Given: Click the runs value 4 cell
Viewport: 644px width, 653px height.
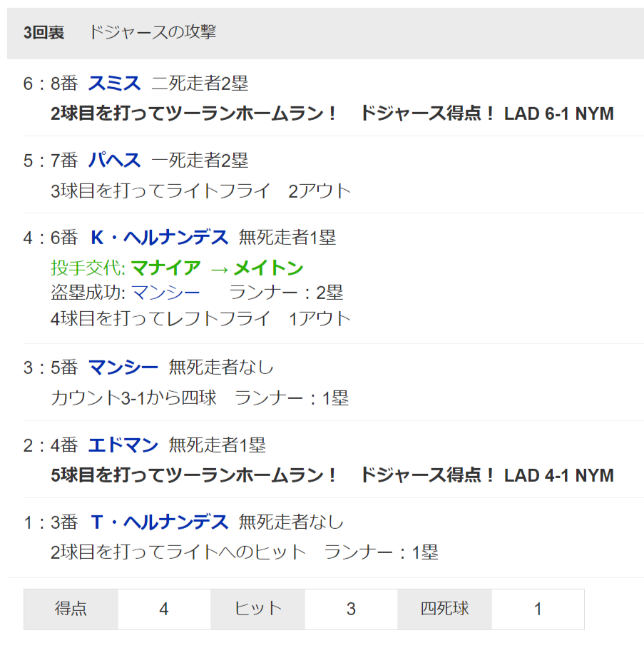Looking at the screenshot, I should [164, 609].
